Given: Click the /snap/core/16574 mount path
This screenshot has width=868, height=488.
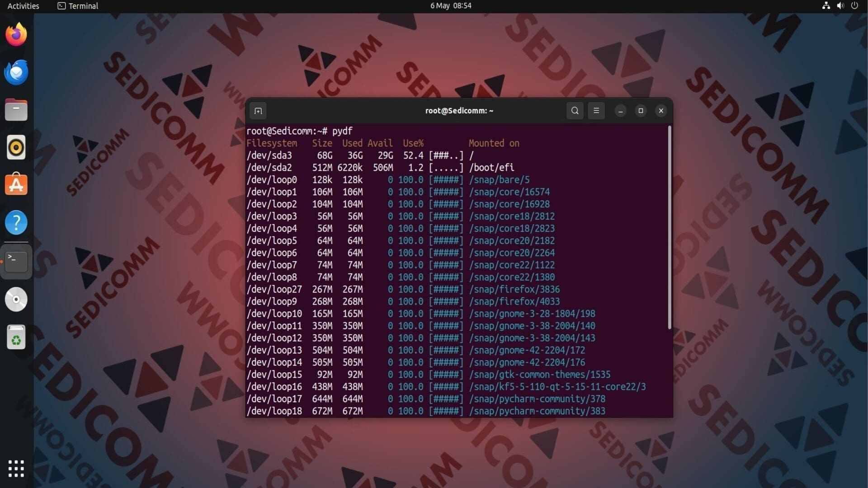Looking at the screenshot, I should click(x=509, y=192).
